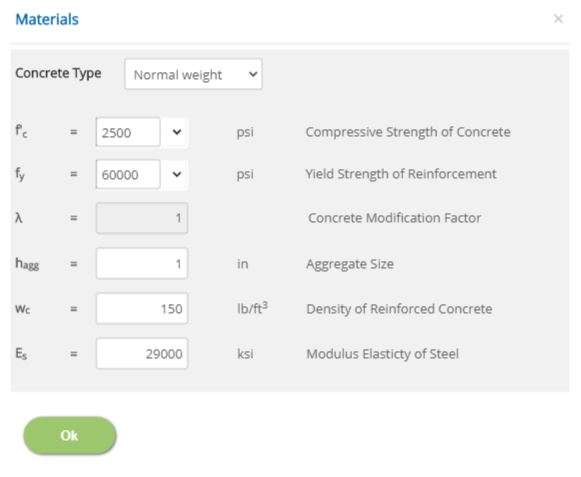
Task: Open the Concrete Type dropdown
Action: [193, 74]
